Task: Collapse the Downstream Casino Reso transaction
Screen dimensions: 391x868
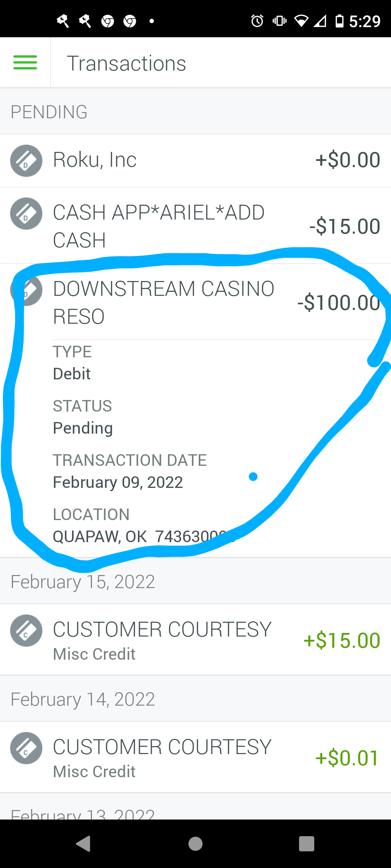Action: coord(163,302)
